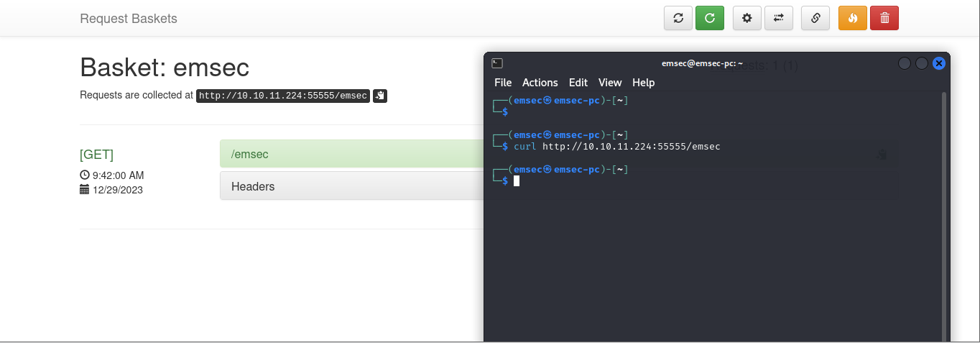Close the terminal window

pos(938,63)
